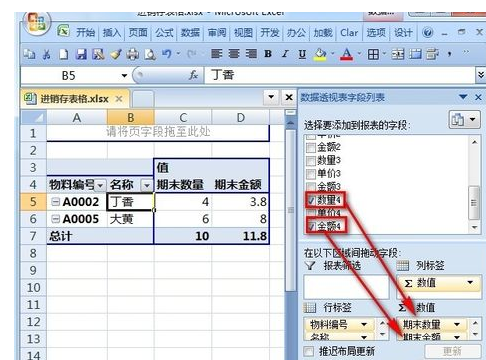Uncheck the 数量4 field
This screenshot has width=486, height=360.
311,200
